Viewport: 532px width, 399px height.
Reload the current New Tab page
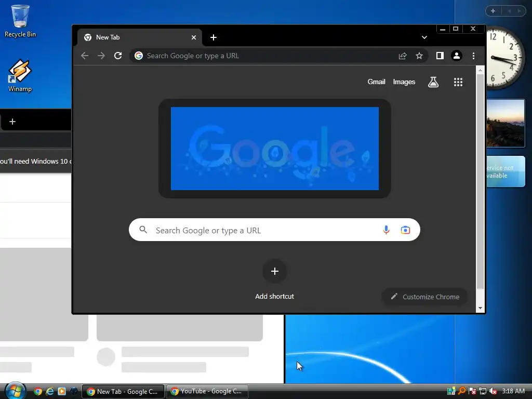point(118,56)
